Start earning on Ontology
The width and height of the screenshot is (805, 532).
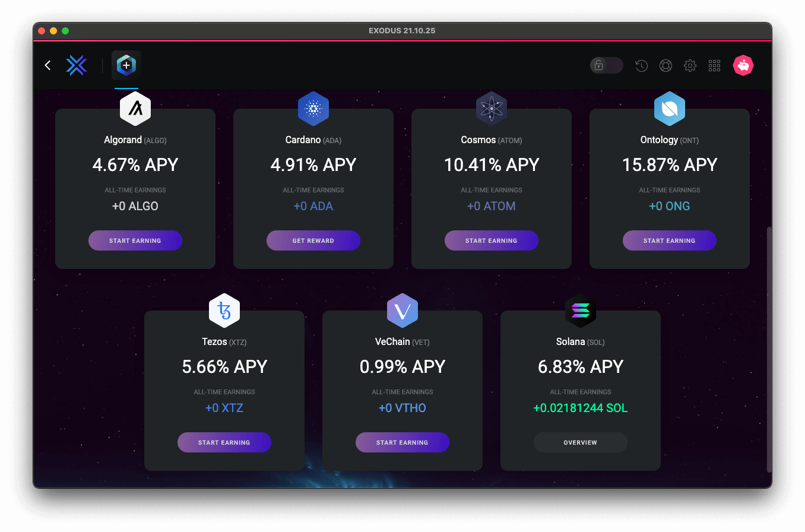(670, 240)
